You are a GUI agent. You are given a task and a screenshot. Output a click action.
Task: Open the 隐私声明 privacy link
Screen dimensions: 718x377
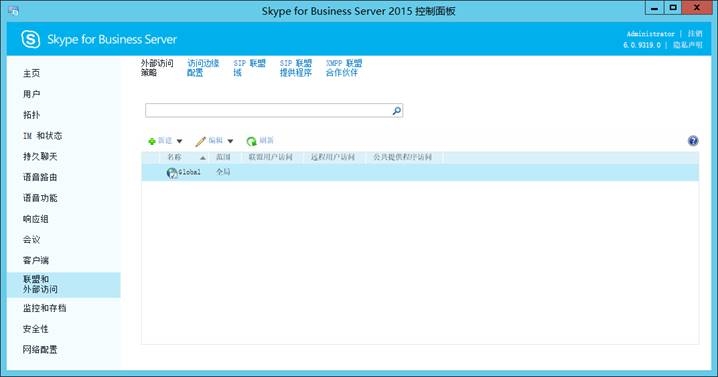point(687,45)
